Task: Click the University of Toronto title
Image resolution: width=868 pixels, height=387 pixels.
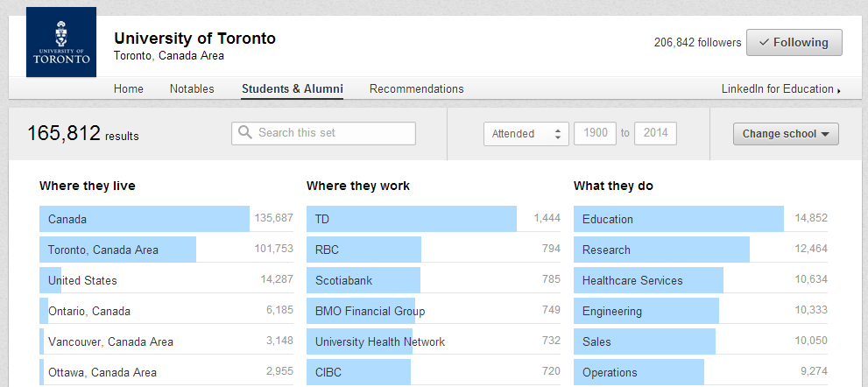Action: pyautogui.click(x=194, y=39)
